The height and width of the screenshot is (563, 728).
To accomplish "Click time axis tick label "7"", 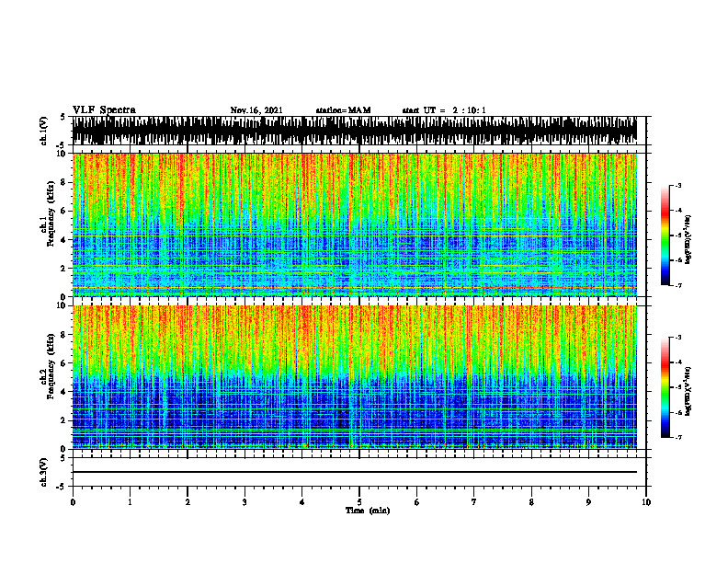I will point(474,502).
